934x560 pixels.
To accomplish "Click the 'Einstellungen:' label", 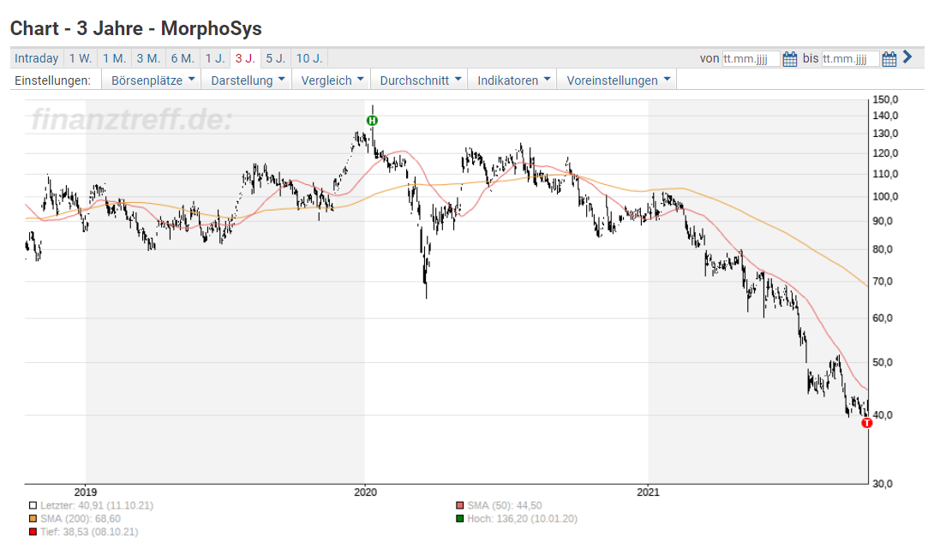I will [52, 80].
